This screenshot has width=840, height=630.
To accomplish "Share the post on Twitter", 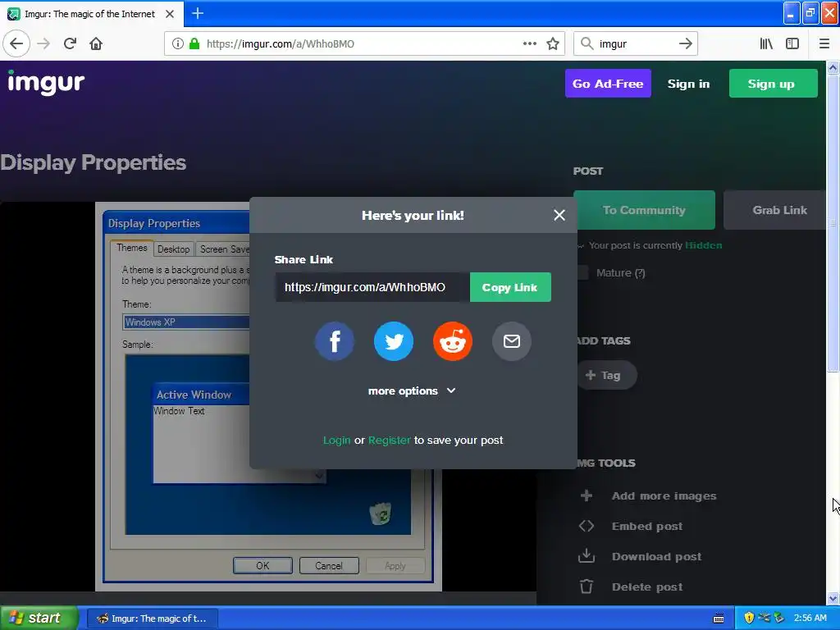I will 394,341.
